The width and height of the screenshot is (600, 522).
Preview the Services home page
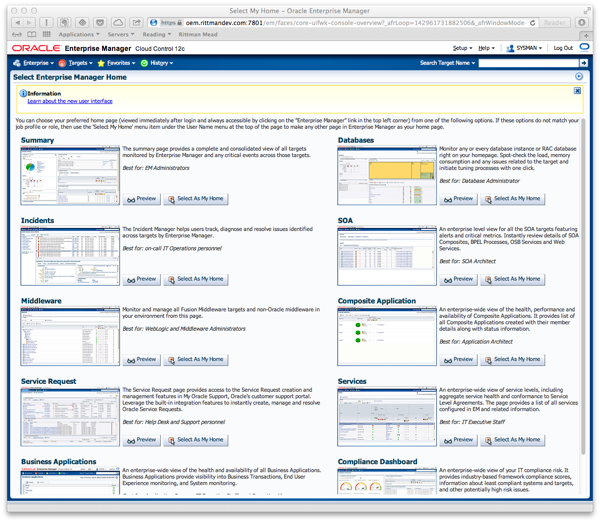(x=458, y=440)
